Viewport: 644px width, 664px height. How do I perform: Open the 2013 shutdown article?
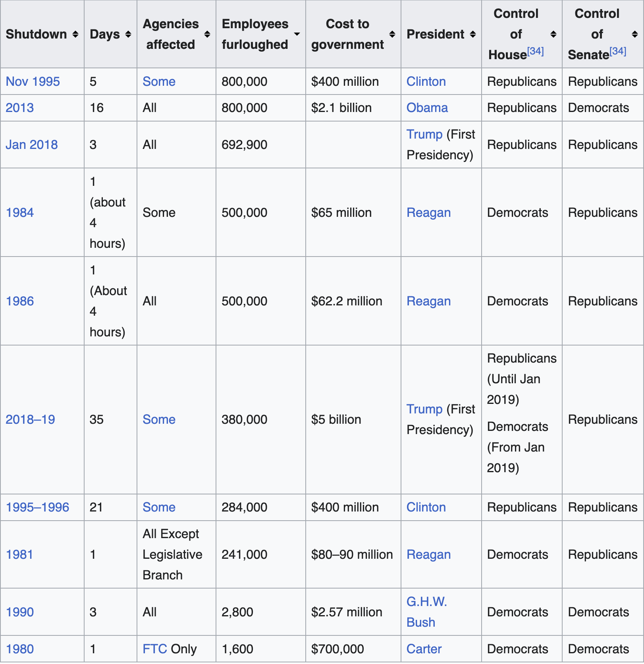19,108
